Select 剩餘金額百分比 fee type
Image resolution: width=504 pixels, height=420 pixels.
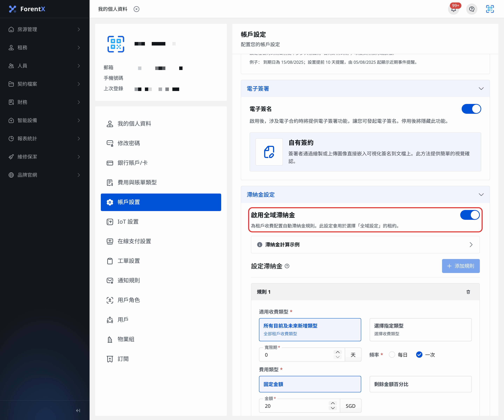coord(421,384)
